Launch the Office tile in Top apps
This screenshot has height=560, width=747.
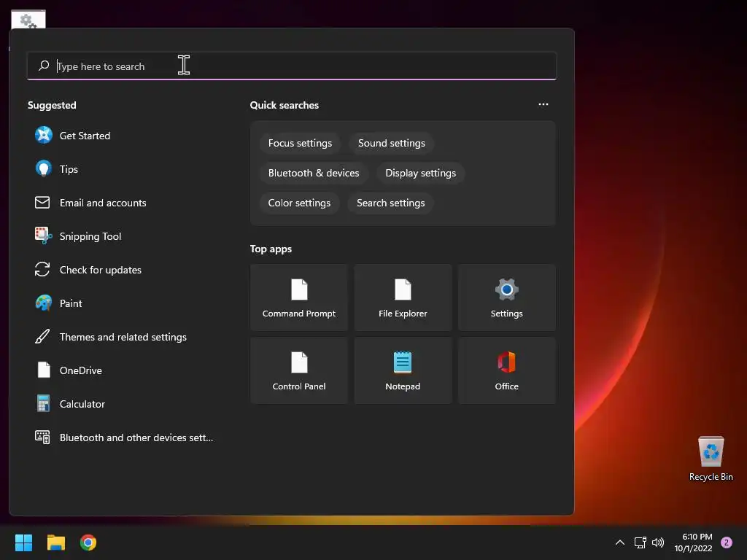click(507, 370)
